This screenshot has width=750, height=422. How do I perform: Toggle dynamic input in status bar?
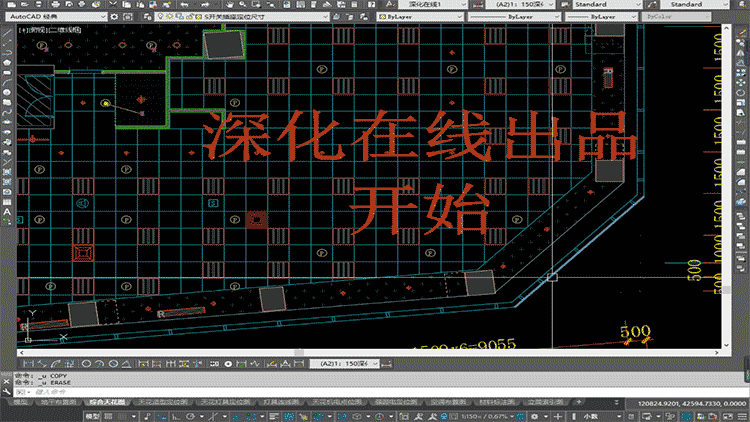[161, 416]
